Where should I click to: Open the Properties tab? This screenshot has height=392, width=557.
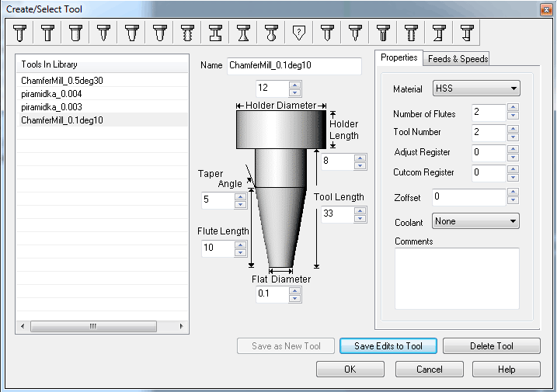click(399, 58)
